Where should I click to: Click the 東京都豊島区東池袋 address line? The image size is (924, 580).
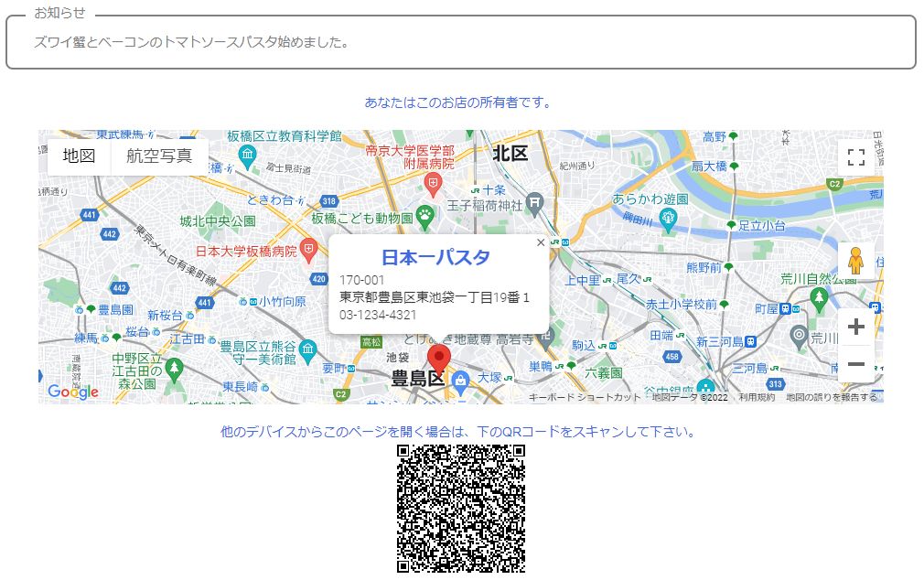click(x=435, y=297)
